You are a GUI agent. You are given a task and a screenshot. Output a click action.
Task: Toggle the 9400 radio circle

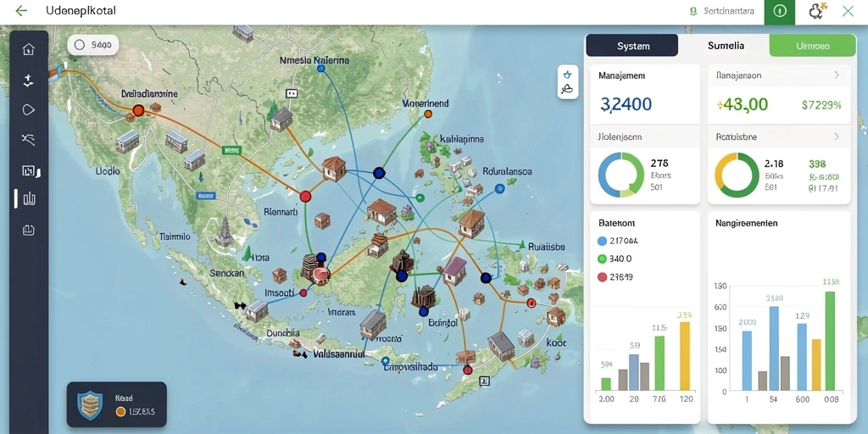click(80, 46)
